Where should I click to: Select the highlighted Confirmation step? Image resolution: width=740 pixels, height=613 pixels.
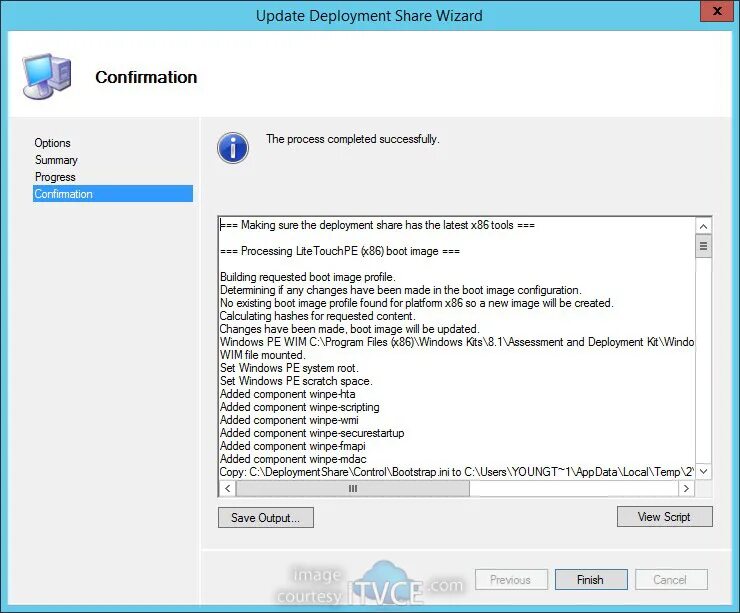tap(113, 193)
